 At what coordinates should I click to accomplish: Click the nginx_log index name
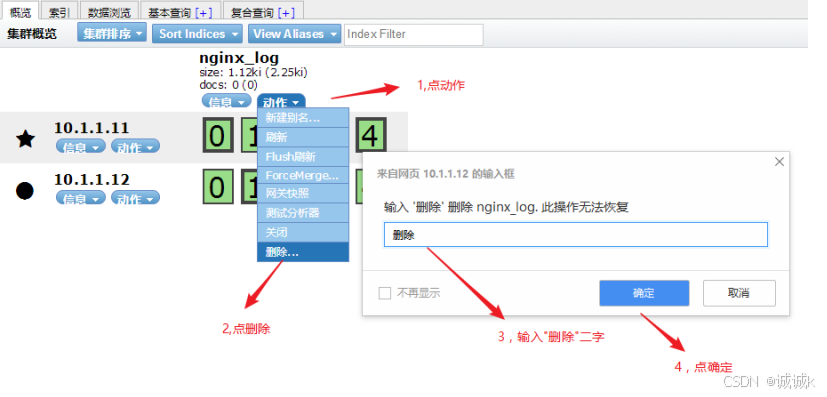[x=239, y=57]
